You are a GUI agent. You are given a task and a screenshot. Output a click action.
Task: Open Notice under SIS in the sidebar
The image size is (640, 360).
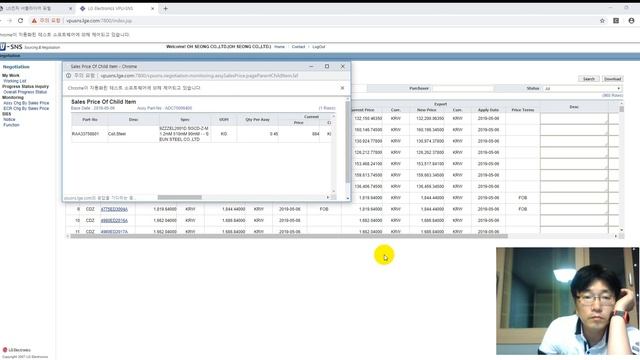pyautogui.click(x=9, y=119)
